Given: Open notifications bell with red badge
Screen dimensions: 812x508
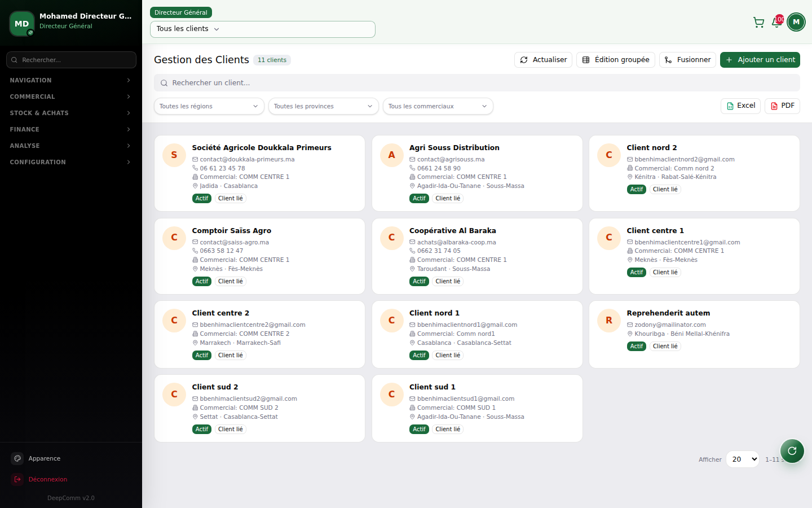Looking at the screenshot, I should [x=777, y=22].
